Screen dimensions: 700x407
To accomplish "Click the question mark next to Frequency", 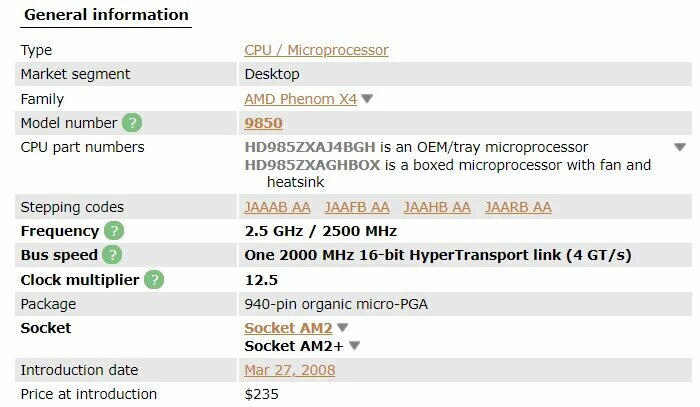I will [114, 231].
